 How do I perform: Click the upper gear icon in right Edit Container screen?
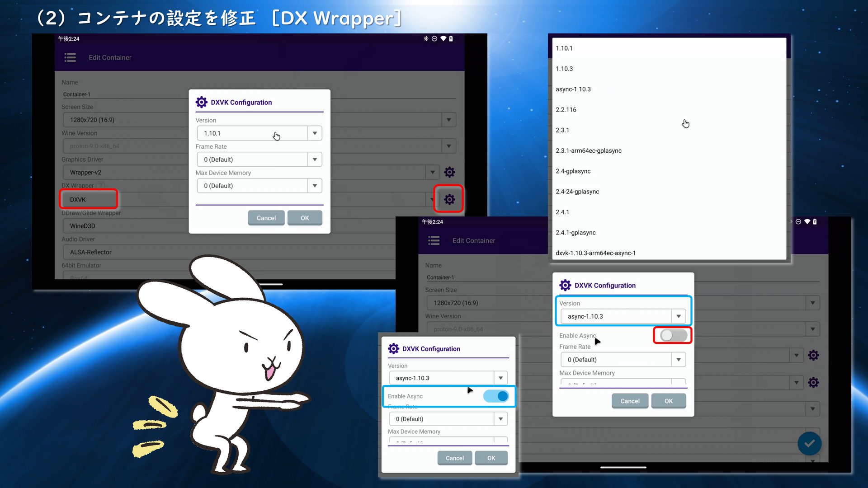(x=813, y=355)
